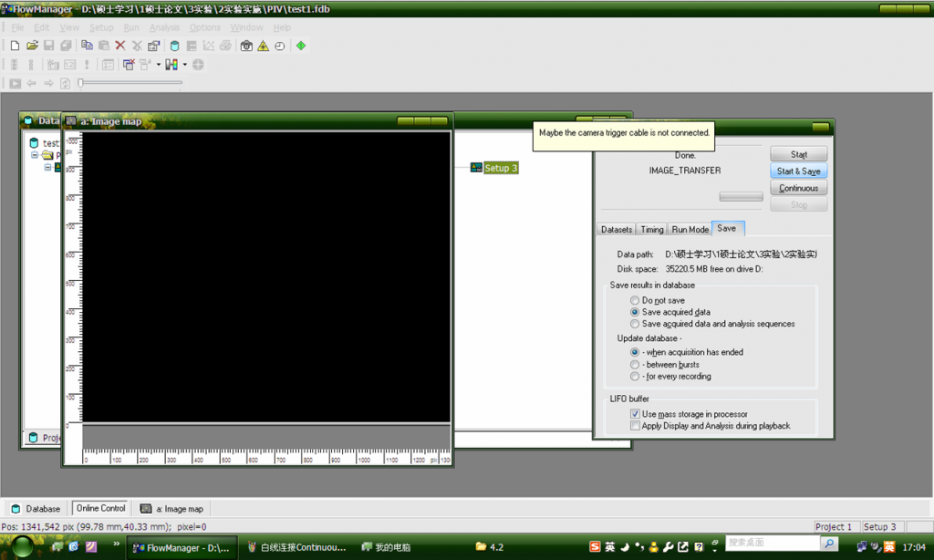
Task: Open the properties toolbar icon
Action: tap(154, 46)
